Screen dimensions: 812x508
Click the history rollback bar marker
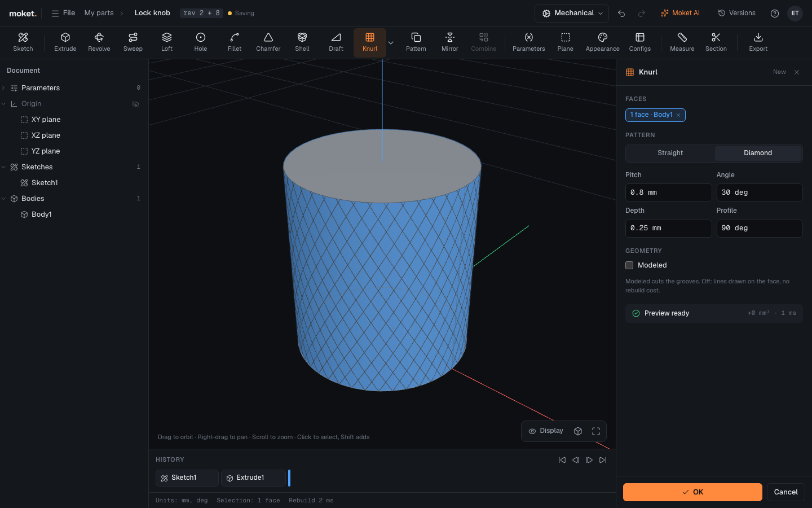289,478
